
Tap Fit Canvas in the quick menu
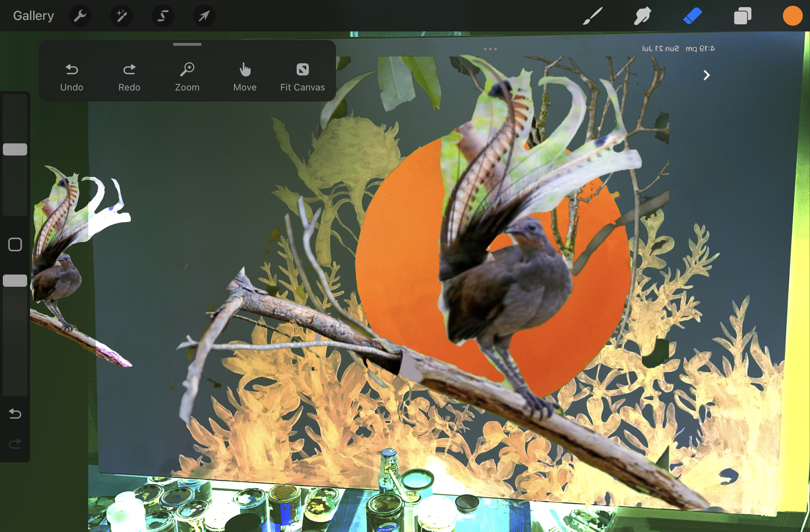click(303, 77)
